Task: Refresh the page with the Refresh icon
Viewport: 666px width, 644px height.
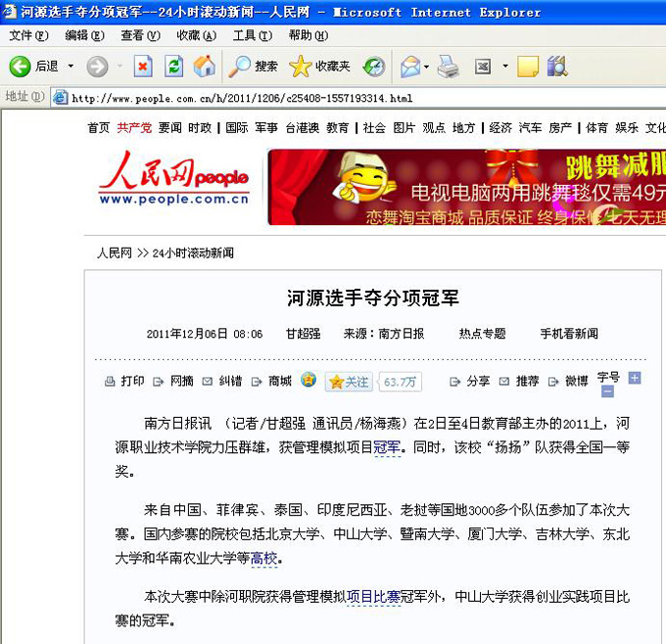Action: (x=173, y=67)
